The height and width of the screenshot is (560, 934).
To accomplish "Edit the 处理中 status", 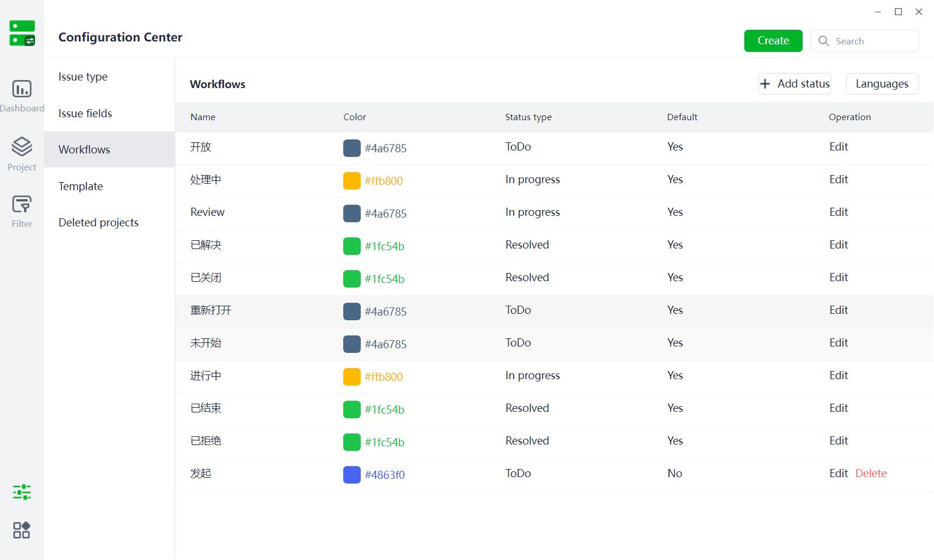I will tap(838, 179).
